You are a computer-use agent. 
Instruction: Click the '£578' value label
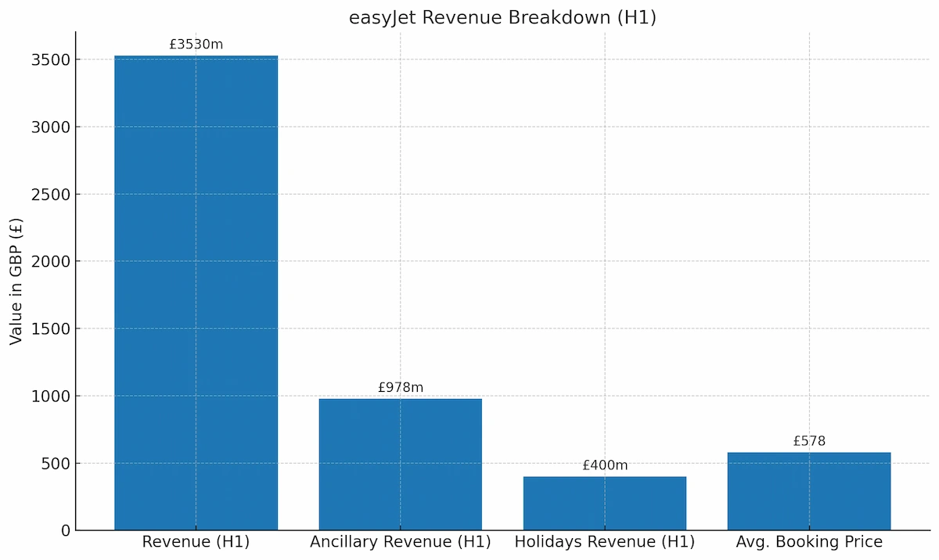click(809, 441)
